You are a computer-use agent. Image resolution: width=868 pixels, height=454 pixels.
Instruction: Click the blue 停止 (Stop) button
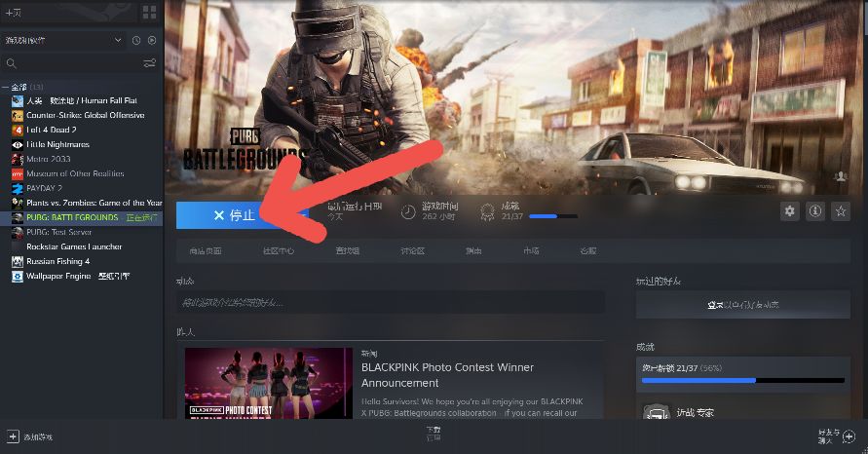[242, 214]
